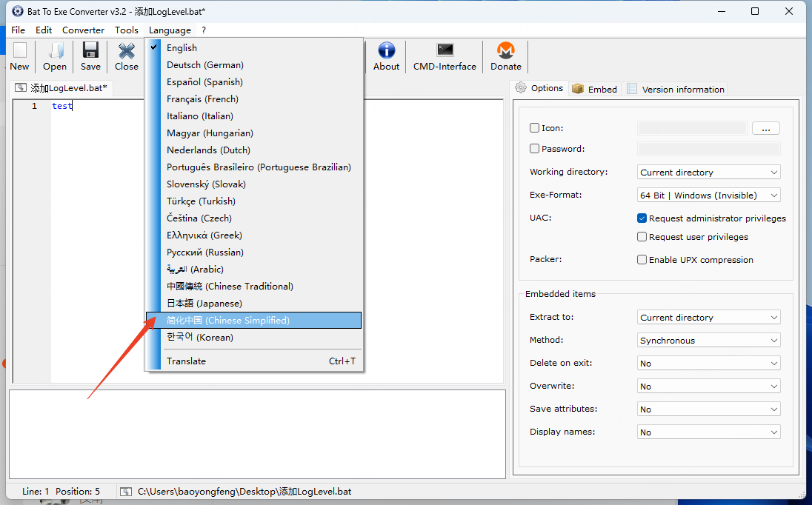
Task: Open the File menu
Action: tap(18, 30)
